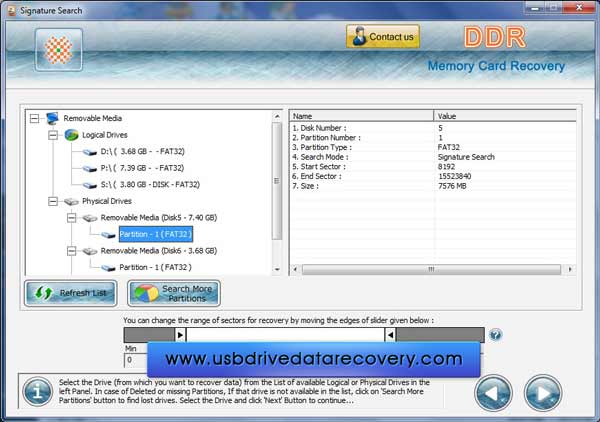Click the drive icon beside P:\ 7.39 GB
The image size is (600, 422).
90,168
